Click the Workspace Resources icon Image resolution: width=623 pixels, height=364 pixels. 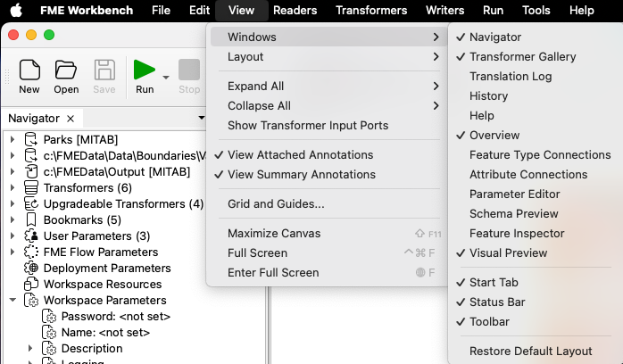(x=31, y=285)
